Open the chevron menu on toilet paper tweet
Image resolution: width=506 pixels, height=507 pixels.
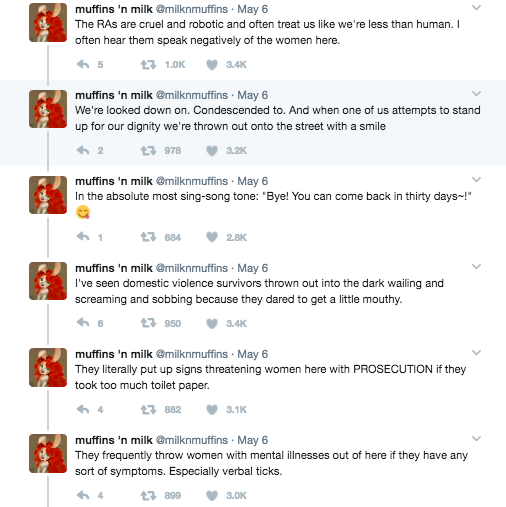point(476,352)
